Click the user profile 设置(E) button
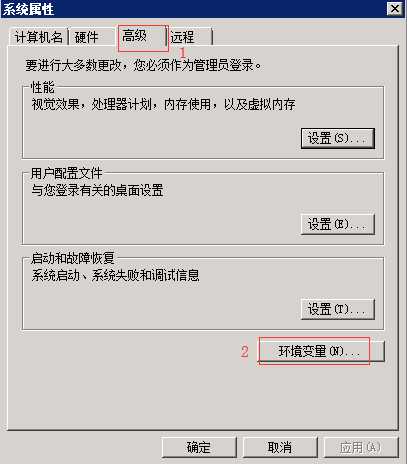Viewport: 407px width, 464px height. coord(338,224)
